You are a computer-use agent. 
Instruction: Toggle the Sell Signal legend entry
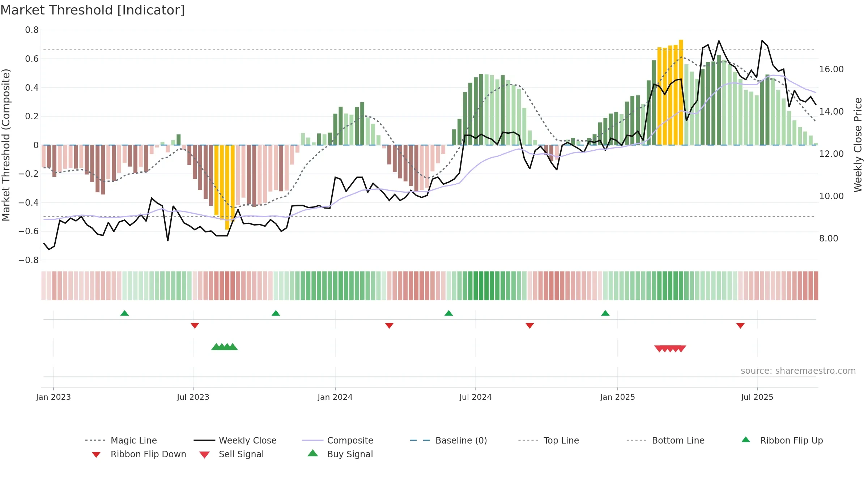click(231, 454)
